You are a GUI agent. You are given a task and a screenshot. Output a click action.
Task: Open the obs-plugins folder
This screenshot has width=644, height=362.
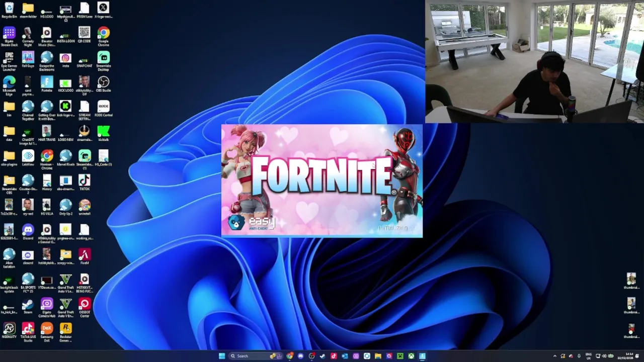[9, 158]
